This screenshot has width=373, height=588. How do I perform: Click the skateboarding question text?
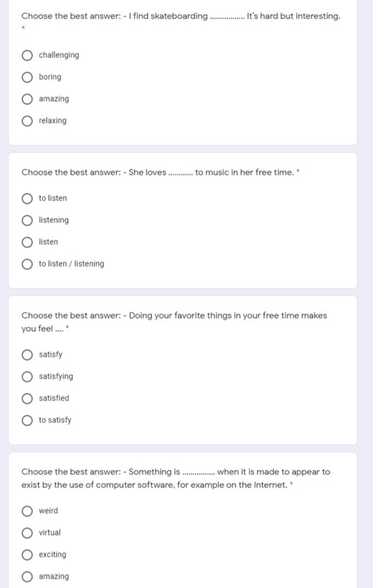(181, 16)
